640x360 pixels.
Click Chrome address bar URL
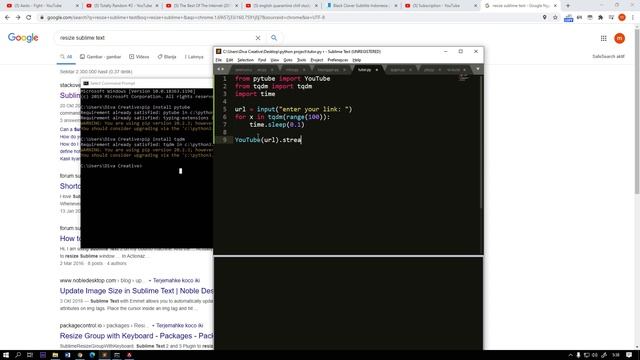[186, 18]
